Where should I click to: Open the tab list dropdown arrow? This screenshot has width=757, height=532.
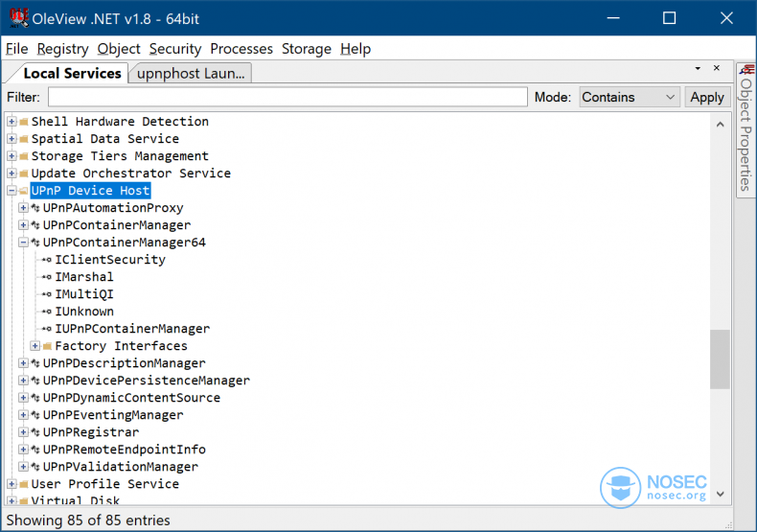pyautogui.click(x=698, y=69)
